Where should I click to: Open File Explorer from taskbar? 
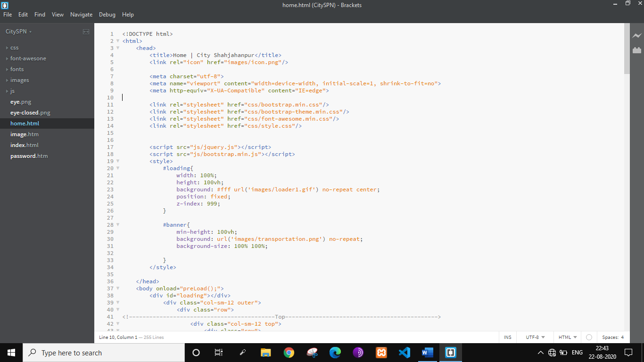click(266, 353)
